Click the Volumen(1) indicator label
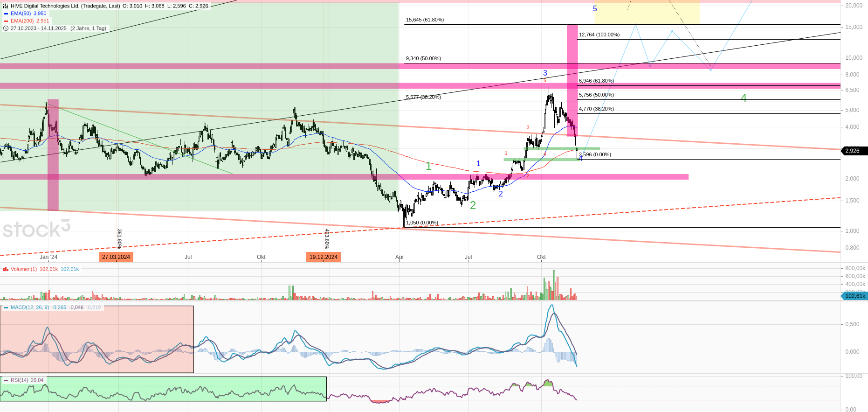 (x=24, y=269)
